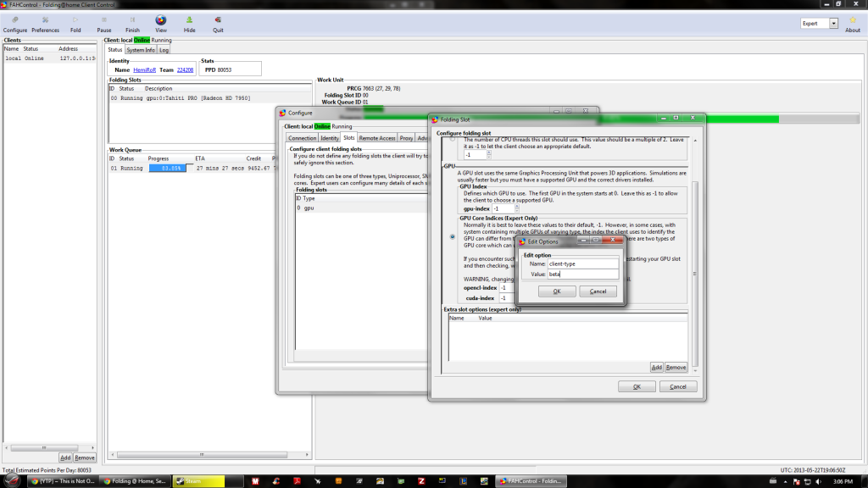Adjust the gpu-index spinner arrows
This screenshot has height=488, width=868.
[x=517, y=208]
